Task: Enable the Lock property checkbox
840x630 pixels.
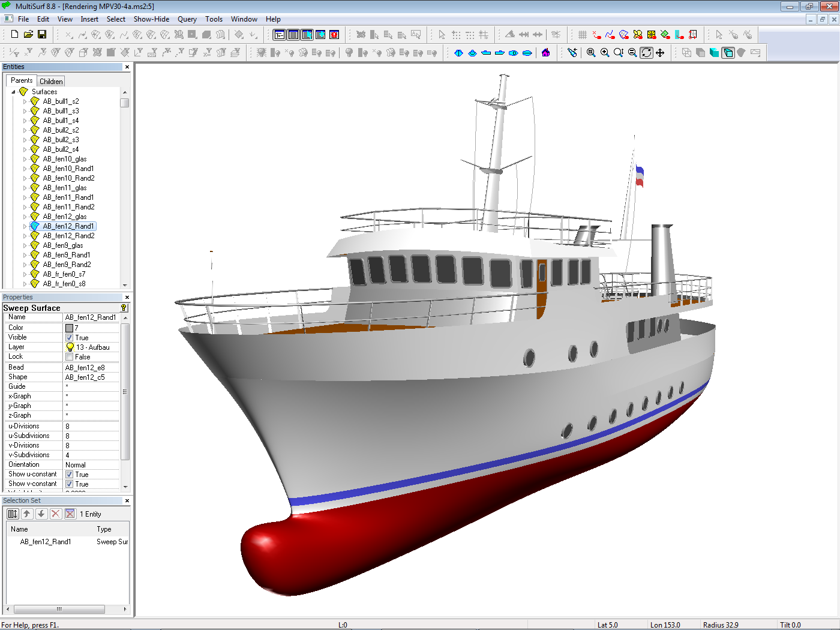Action: tap(70, 357)
